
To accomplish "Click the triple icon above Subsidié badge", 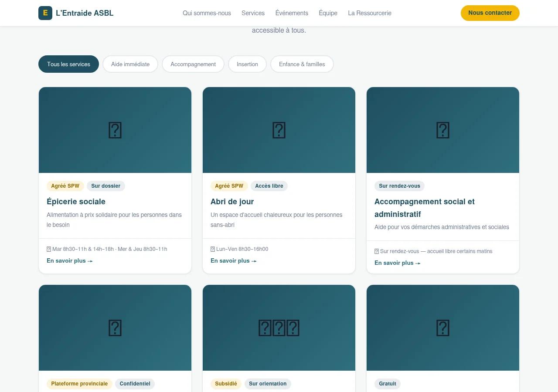I will pos(279,328).
